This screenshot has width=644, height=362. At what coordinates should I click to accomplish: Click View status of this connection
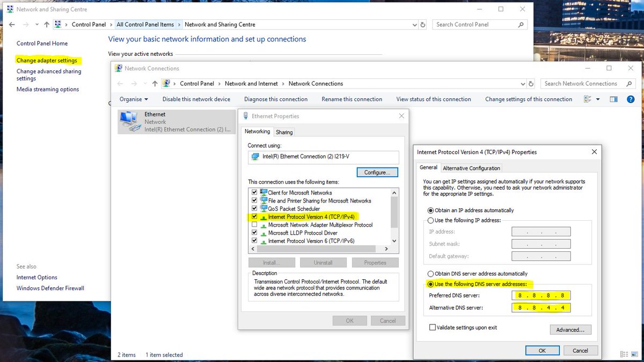pos(434,99)
